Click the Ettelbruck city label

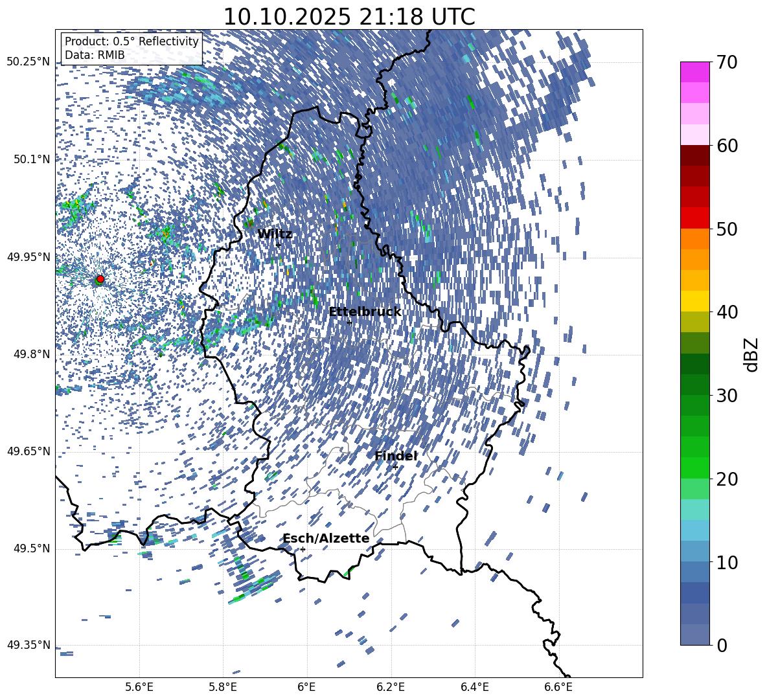tap(365, 312)
